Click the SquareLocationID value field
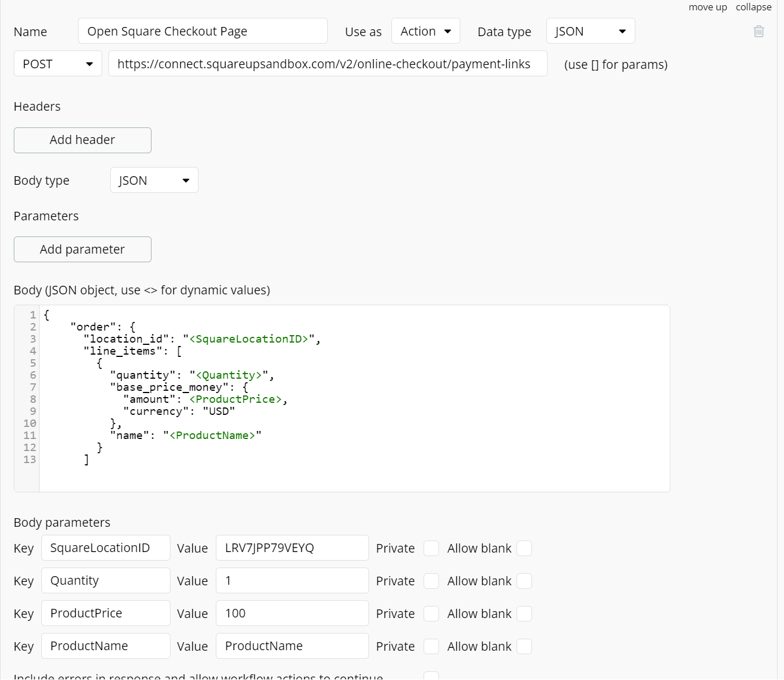Viewport: 784px width, 680px height. click(292, 548)
